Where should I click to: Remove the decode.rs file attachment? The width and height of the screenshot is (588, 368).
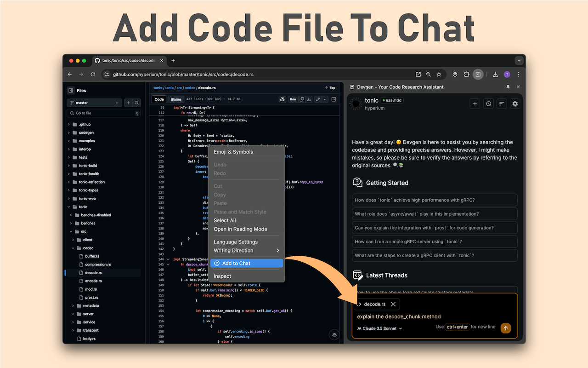pyautogui.click(x=393, y=304)
